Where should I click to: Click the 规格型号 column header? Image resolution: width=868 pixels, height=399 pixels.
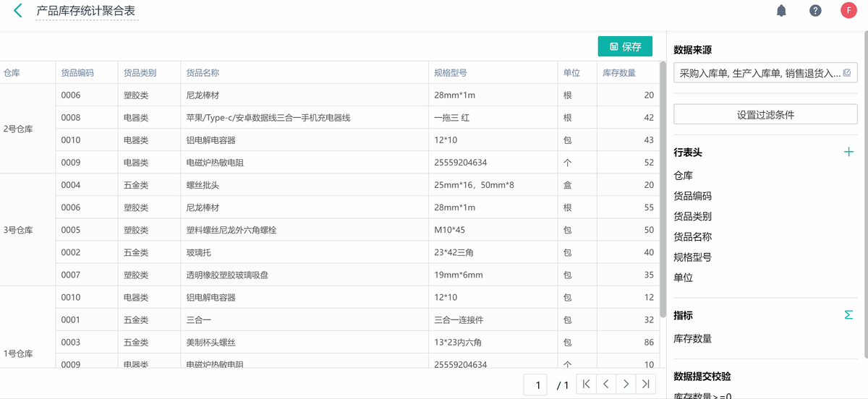point(493,73)
